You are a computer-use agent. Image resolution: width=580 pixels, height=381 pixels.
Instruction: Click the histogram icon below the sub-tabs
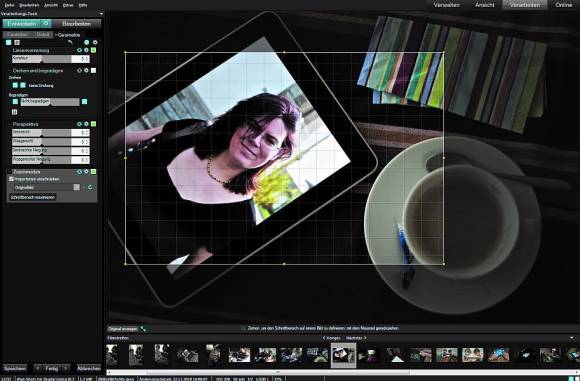[17, 43]
